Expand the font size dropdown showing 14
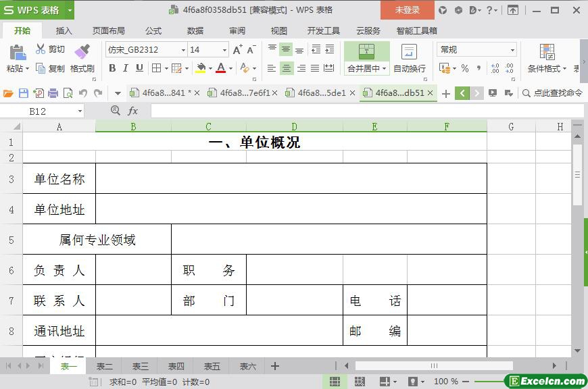 [224, 50]
